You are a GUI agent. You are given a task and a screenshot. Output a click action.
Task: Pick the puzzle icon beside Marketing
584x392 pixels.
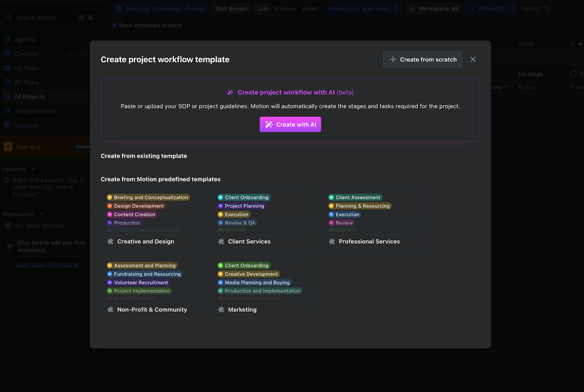coord(221,310)
